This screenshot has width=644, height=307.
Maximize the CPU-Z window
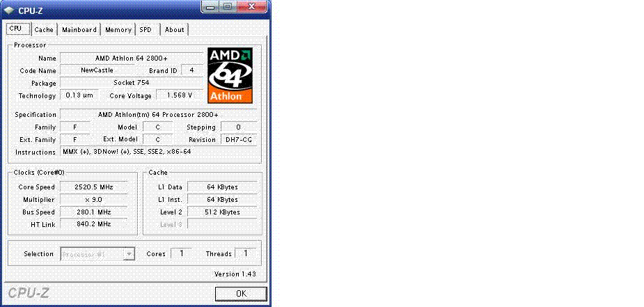(228, 7)
